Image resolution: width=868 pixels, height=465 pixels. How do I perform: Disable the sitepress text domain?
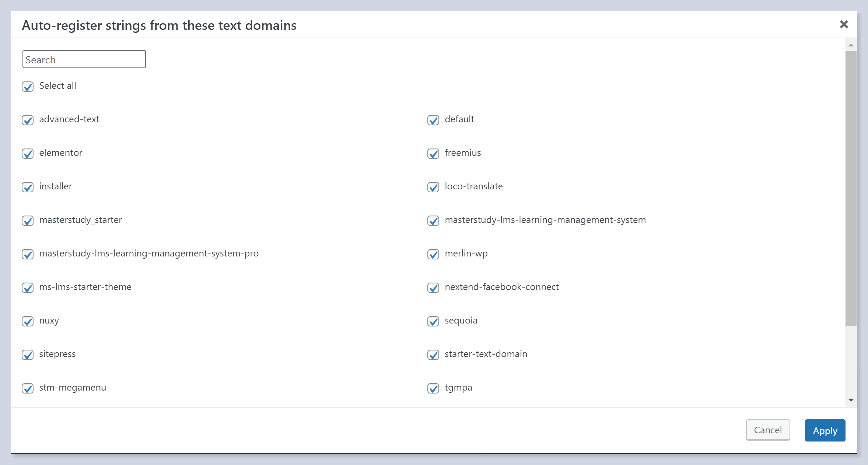click(x=28, y=355)
